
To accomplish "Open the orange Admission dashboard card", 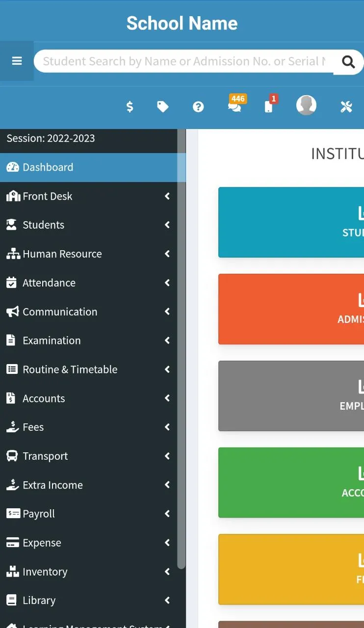I will [291, 309].
